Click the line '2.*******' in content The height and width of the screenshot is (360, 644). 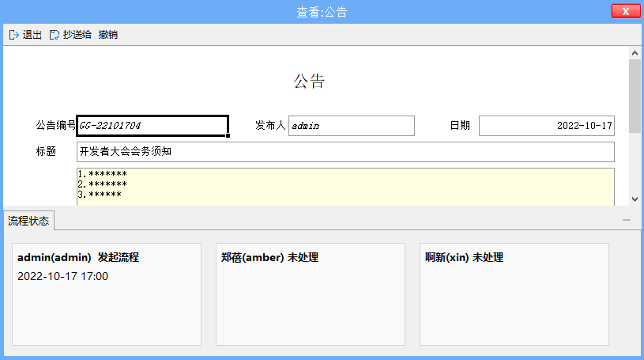click(x=103, y=184)
